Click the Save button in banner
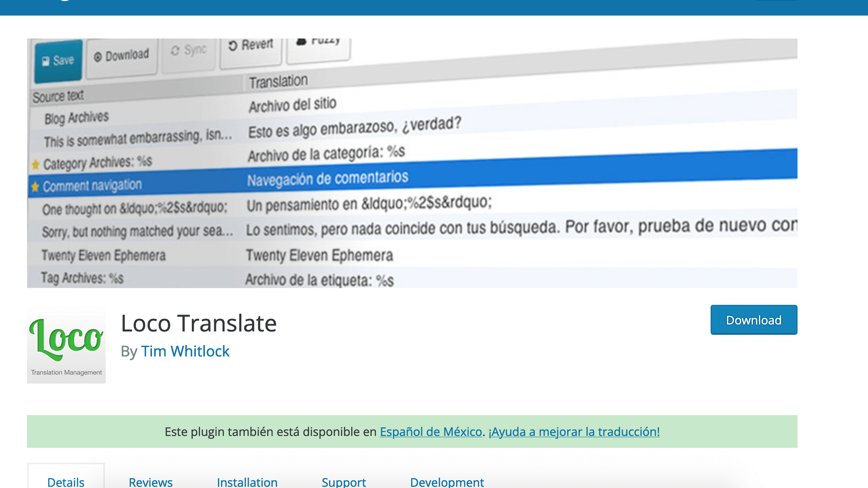The image size is (868, 488). click(58, 61)
